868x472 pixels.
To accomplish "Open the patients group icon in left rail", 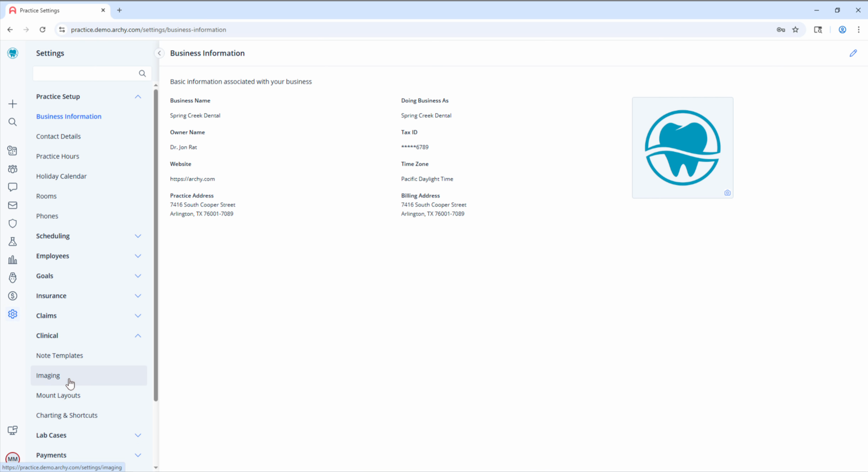I will tap(13, 169).
